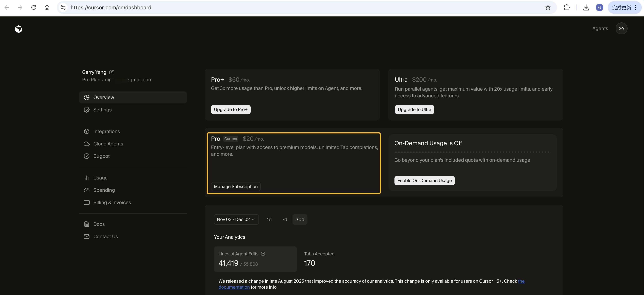Click the bookmark star in the address bar
The height and width of the screenshot is (295, 644).
tap(548, 7)
